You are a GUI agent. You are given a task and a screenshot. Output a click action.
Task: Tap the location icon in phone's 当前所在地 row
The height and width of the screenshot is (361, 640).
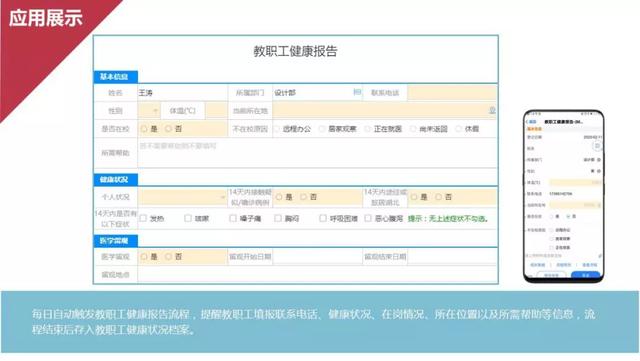(x=599, y=205)
